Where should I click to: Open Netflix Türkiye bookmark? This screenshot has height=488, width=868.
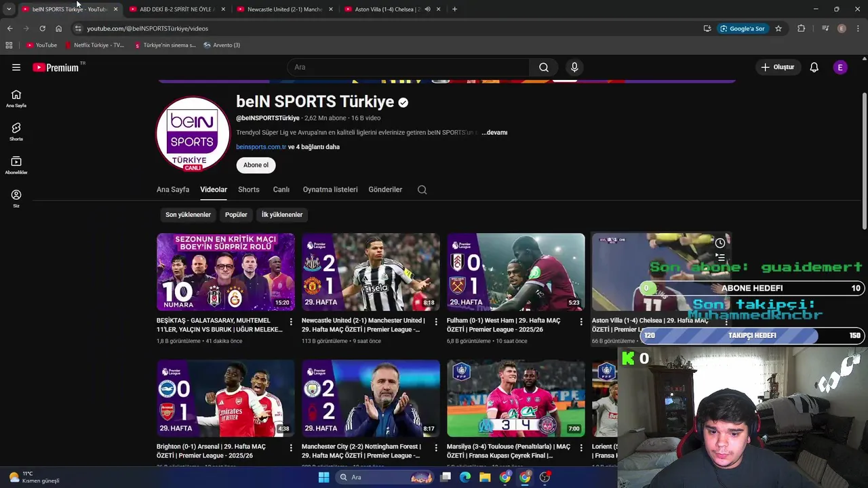click(x=94, y=45)
